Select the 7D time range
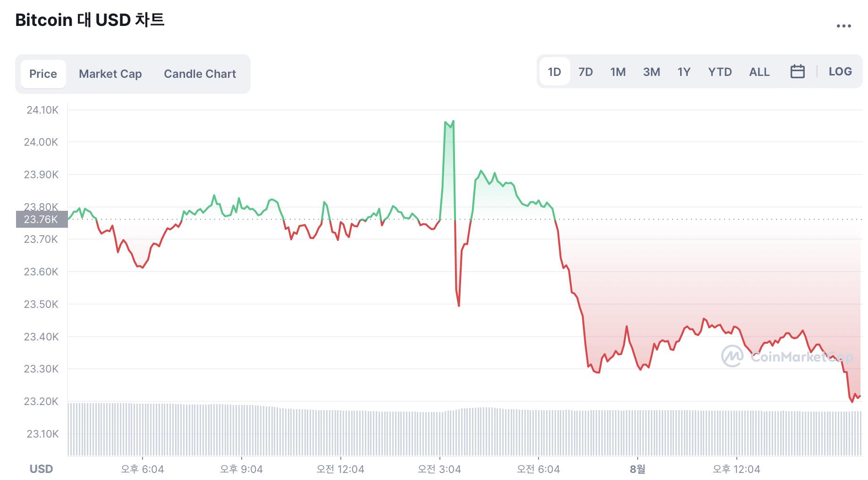Image resolution: width=868 pixels, height=480 pixels. [x=585, y=72]
